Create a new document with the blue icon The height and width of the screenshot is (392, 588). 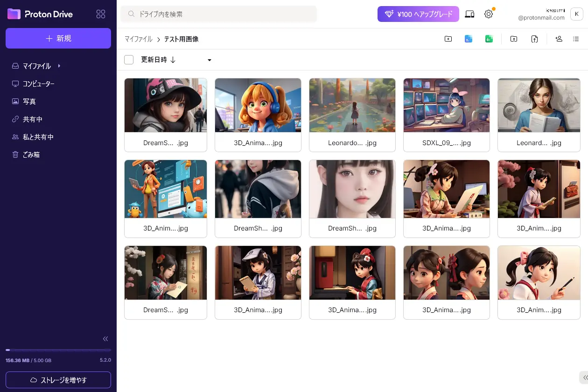(469, 39)
